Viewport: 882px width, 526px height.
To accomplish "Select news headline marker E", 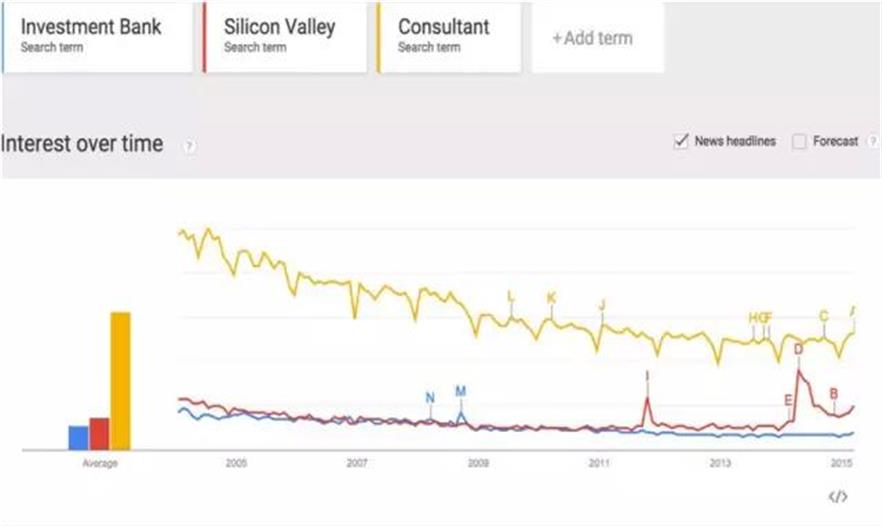I will 788,400.
